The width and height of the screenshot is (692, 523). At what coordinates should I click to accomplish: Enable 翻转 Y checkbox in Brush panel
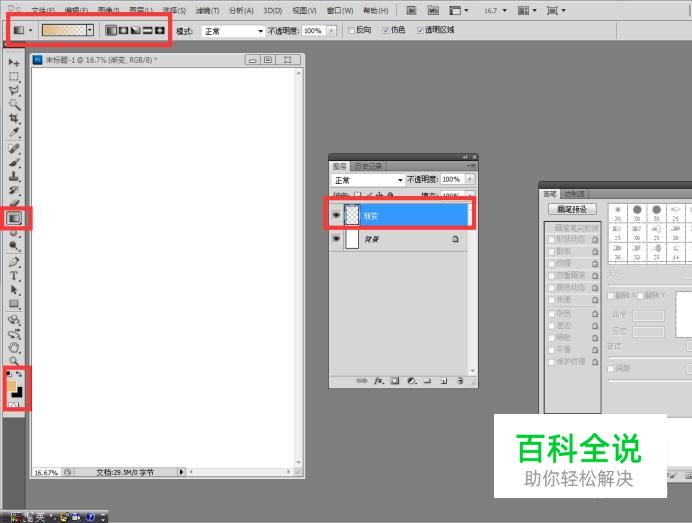(640, 295)
